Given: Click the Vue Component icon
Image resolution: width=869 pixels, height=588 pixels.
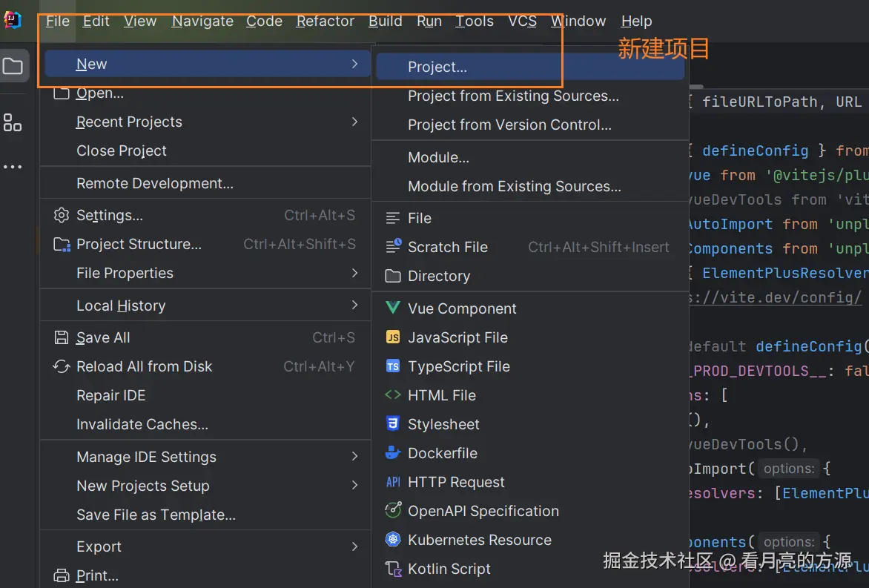Looking at the screenshot, I should coord(393,308).
